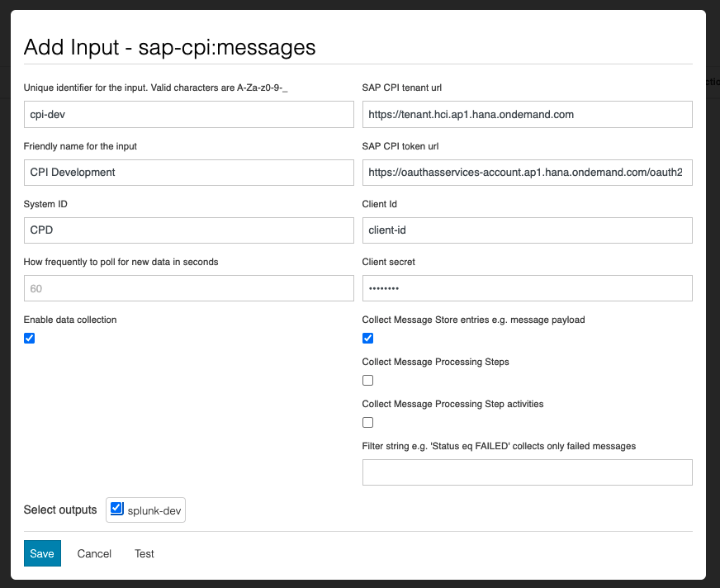The image size is (720, 588).
Task: Click the Save button
Action: click(42, 553)
